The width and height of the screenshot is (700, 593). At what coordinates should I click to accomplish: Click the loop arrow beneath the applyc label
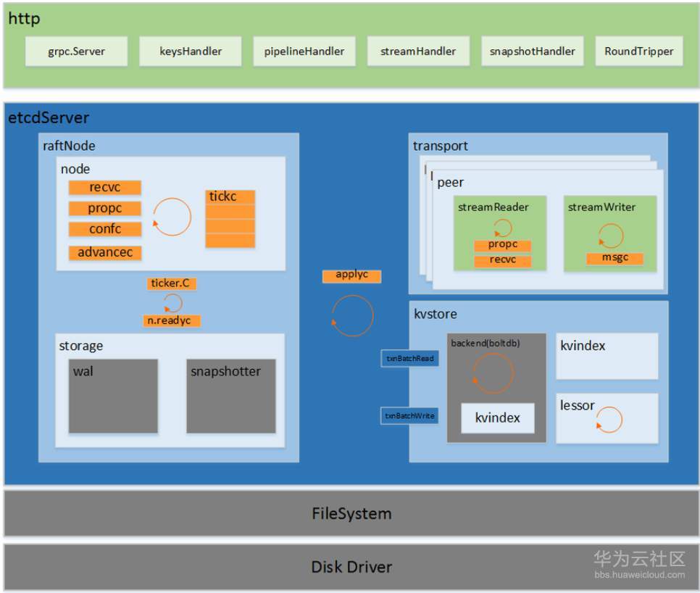pyautogui.click(x=352, y=316)
